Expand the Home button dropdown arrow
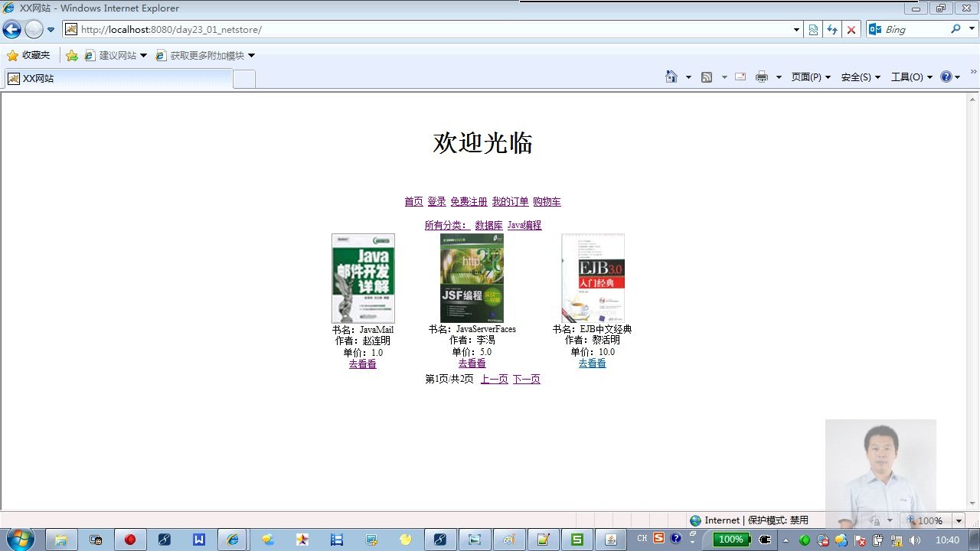The width and height of the screenshot is (980, 551). [x=688, y=77]
